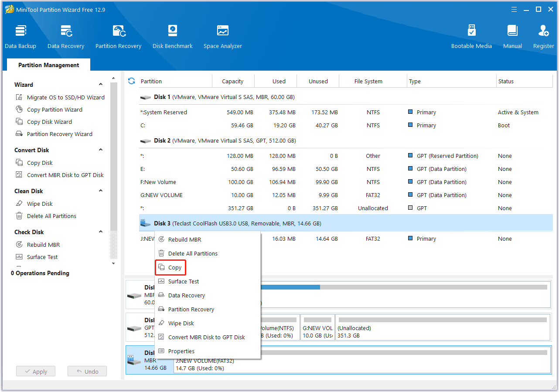
Task: Select Disk 3 Teclast CoolFlash row
Action: click(x=346, y=223)
